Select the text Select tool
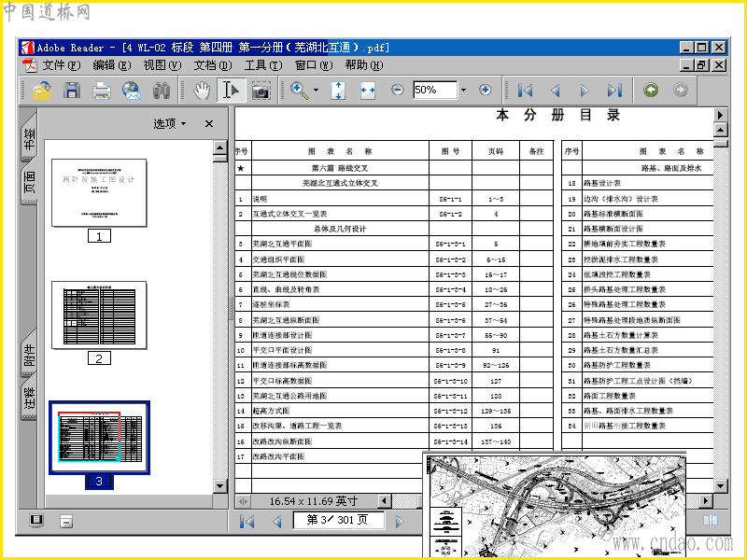Viewport: 747px width, 560px height. pyautogui.click(x=231, y=90)
